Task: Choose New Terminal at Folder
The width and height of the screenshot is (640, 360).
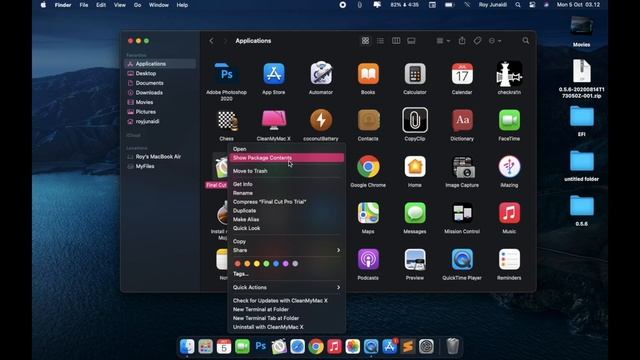Action: [286, 309]
